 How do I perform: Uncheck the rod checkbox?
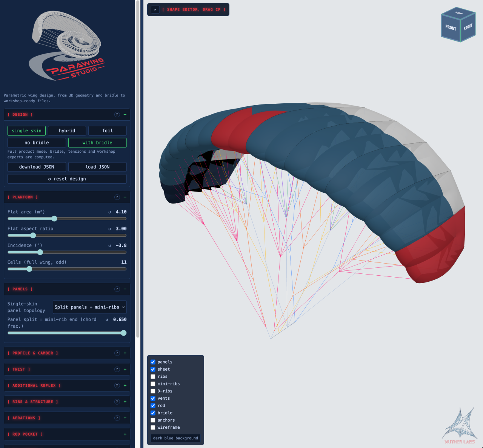pos(153,406)
